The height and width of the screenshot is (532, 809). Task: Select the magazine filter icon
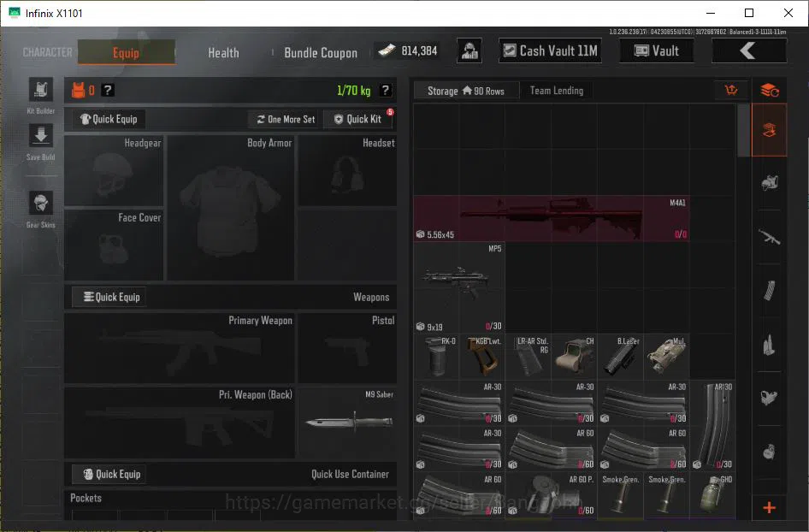pos(770,291)
